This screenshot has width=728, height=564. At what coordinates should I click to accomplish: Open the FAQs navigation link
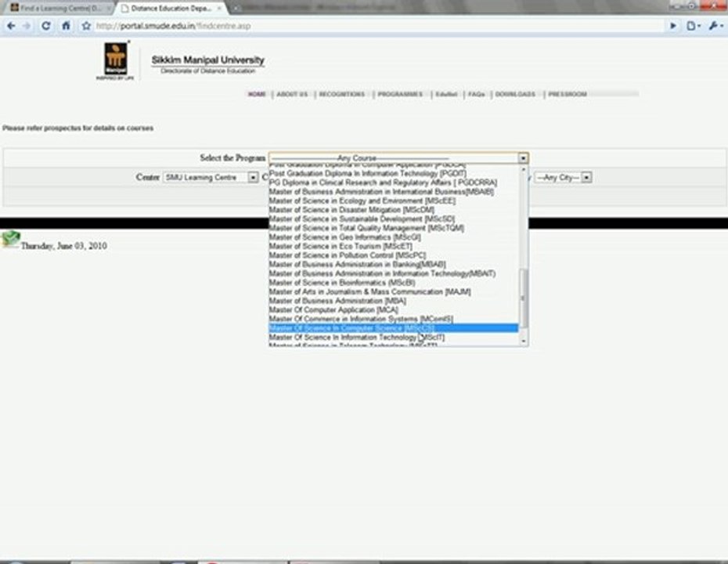click(x=477, y=94)
